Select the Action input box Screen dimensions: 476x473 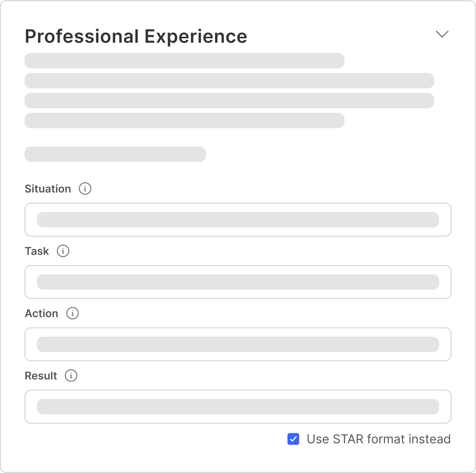(238, 344)
